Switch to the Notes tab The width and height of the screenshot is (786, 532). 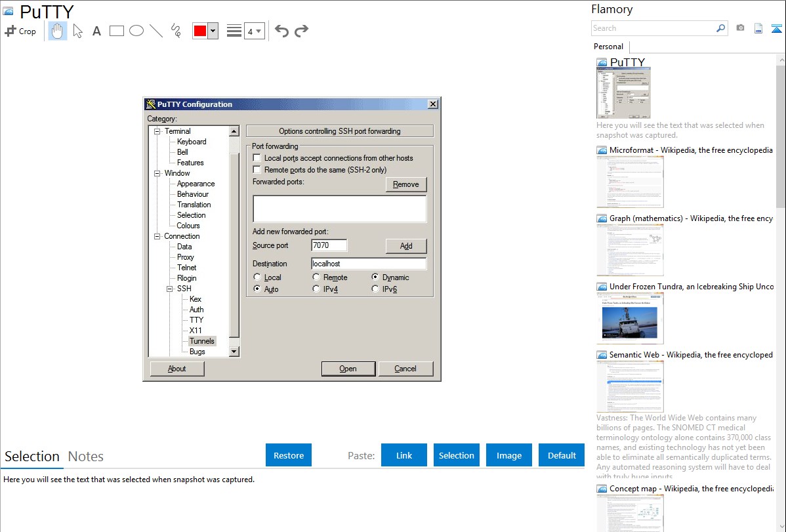point(86,457)
